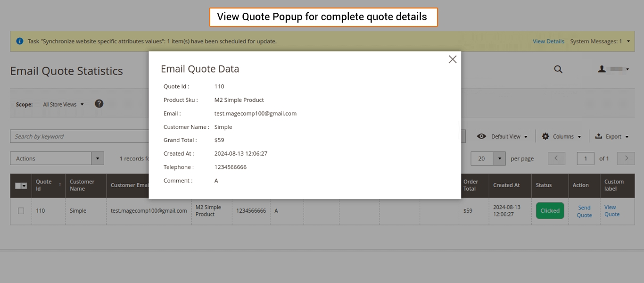Change the per page count dropdown

point(499,158)
